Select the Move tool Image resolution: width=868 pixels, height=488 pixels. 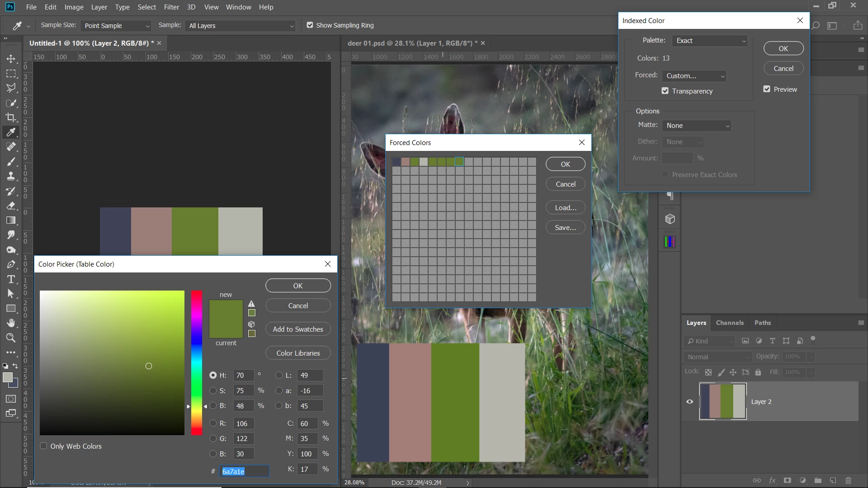click(11, 59)
